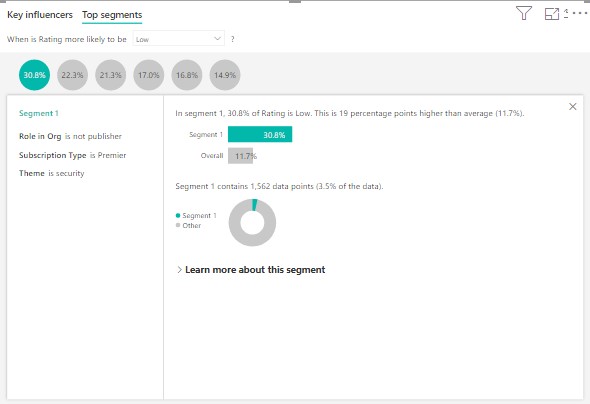Select the 22.3% segment bubble
The image size is (590, 404).
click(x=73, y=75)
